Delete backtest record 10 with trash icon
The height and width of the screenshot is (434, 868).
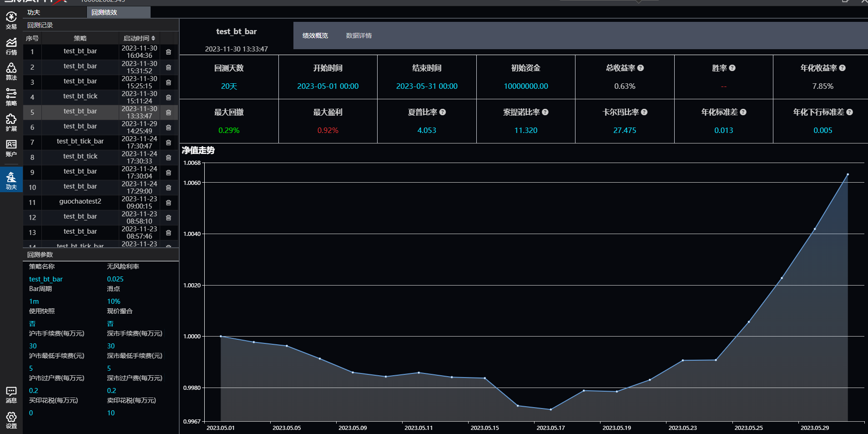168,188
